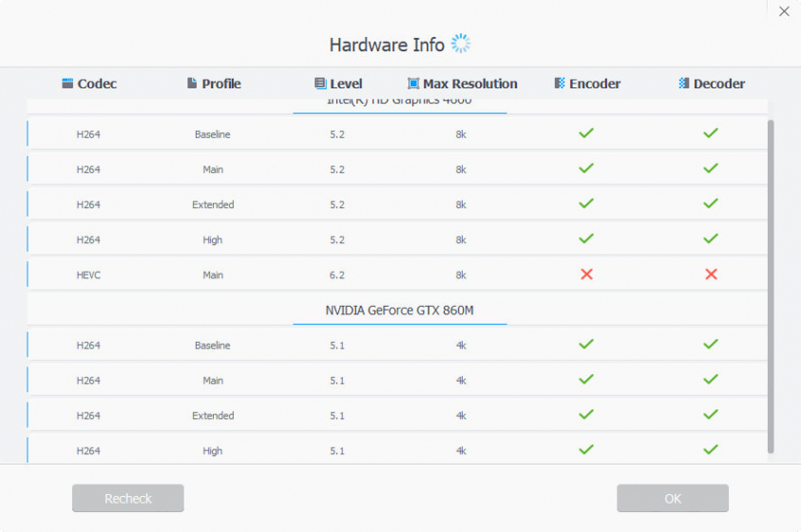This screenshot has height=532, width=801.
Task: Click NVIDIA H264 High decoder checkmark
Action: [711, 450]
